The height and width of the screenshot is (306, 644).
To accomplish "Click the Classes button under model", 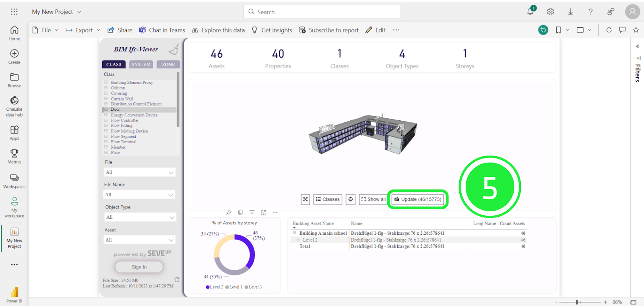I will click(328, 199).
